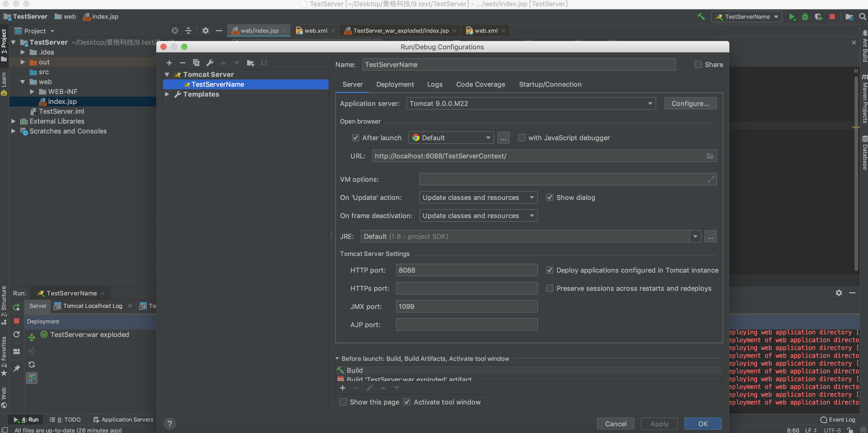868x433 pixels.
Task: Open Application server Tomcat 9.0.0.M22 dropdown
Action: tap(531, 104)
